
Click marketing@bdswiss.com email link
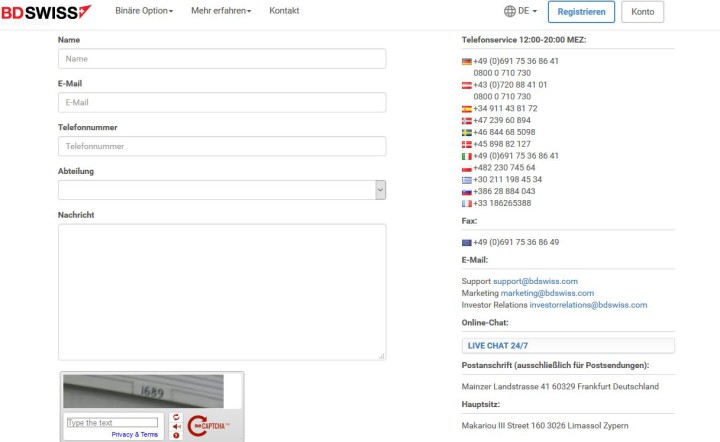click(x=547, y=293)
